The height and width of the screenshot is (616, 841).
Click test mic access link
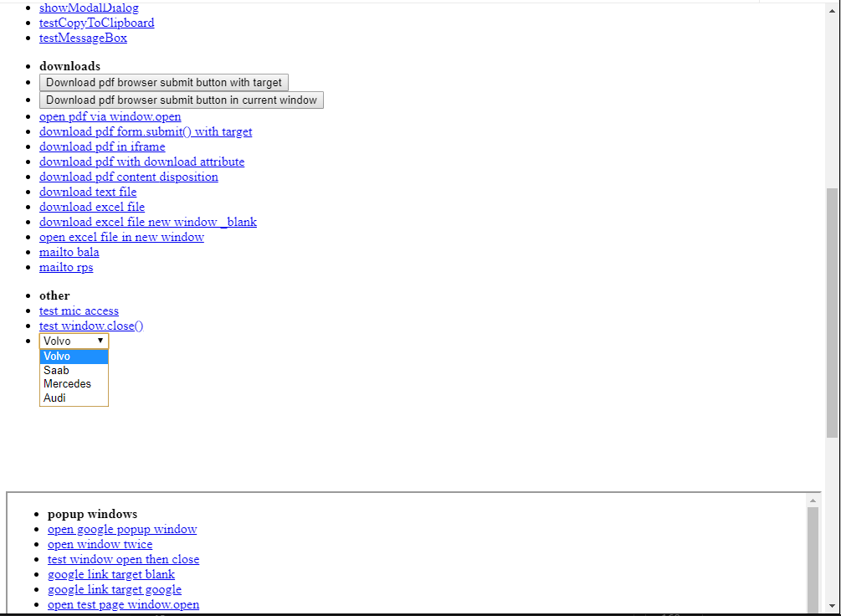coord(79,311)
